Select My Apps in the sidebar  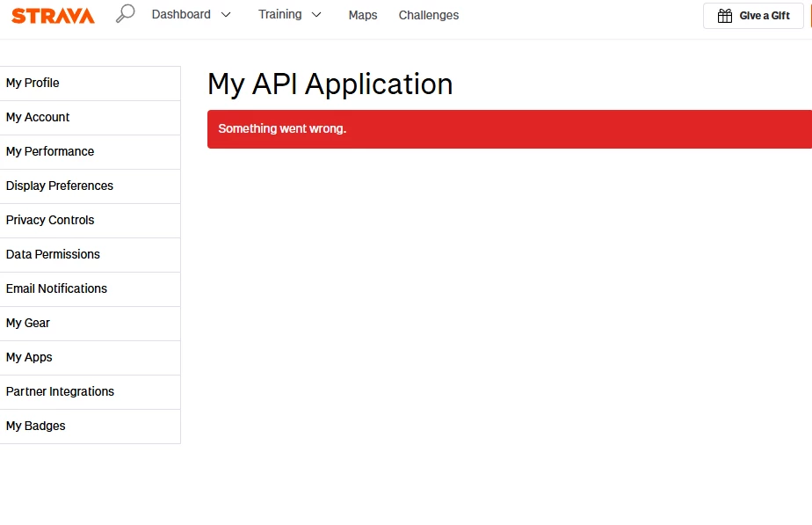pyautogui.click(x=91, y=358)
